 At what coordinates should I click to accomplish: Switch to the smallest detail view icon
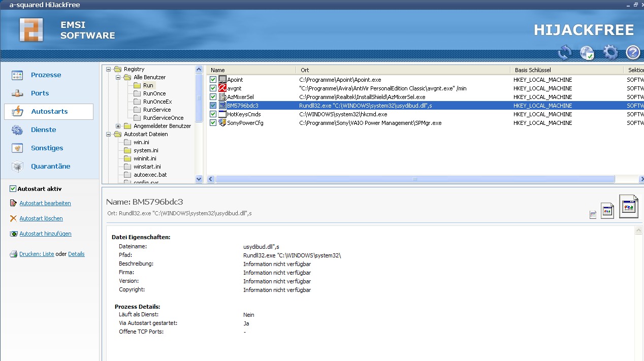coord(593,215)
